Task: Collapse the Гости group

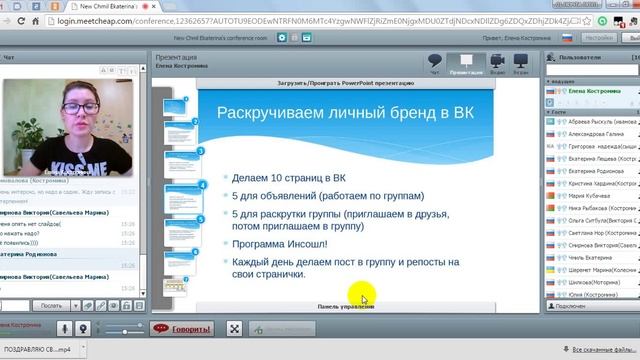Action: click(x=548, y=112)
